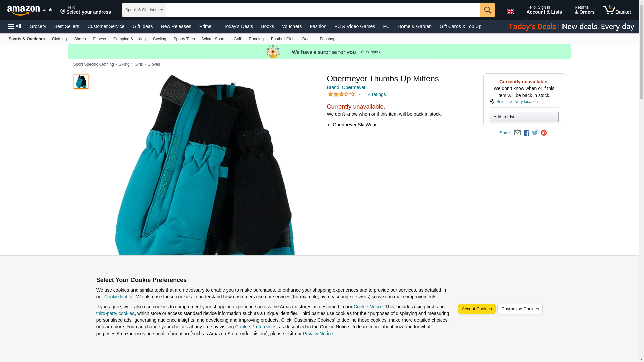
Task: Accept Cookies in the cookie banner
Action: (476, 309)
